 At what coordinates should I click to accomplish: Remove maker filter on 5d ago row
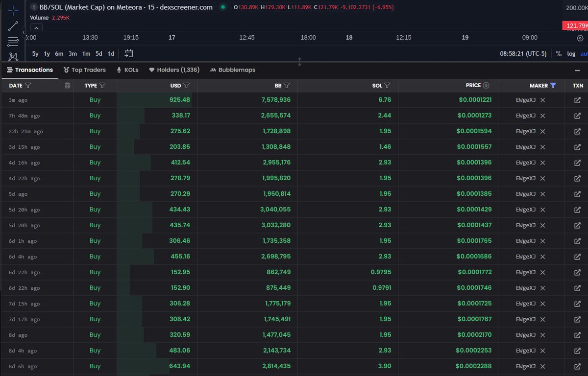(x=542, y=194)
